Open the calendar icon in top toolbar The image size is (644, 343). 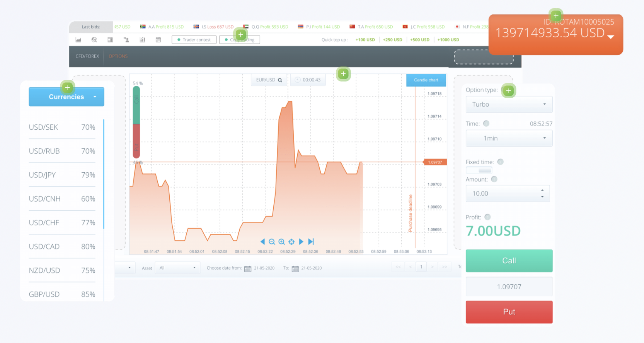pos(158,40)
